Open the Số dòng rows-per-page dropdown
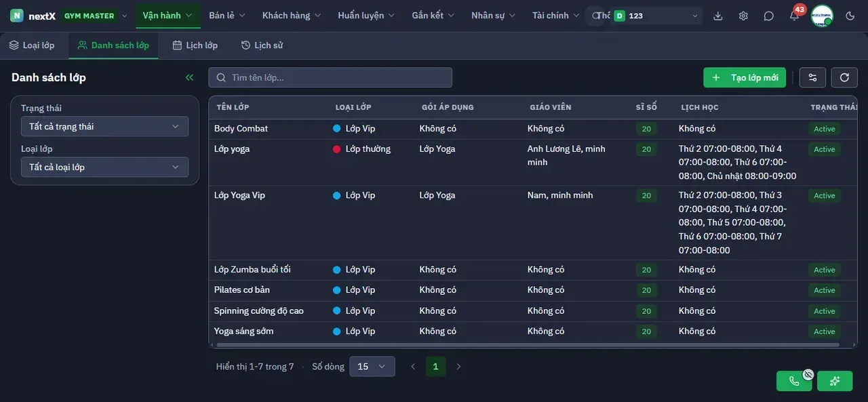 pyautogui.click(x=372, y=367)
